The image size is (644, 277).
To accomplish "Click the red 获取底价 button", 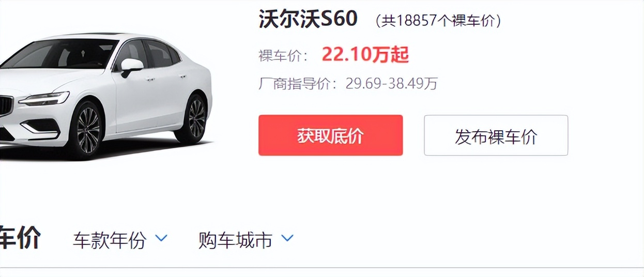I will click(330, 135).
